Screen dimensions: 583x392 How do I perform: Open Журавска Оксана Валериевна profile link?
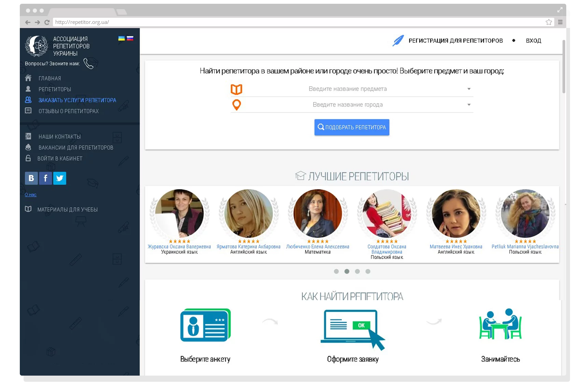pyautogui.click(x=179, y=247)
